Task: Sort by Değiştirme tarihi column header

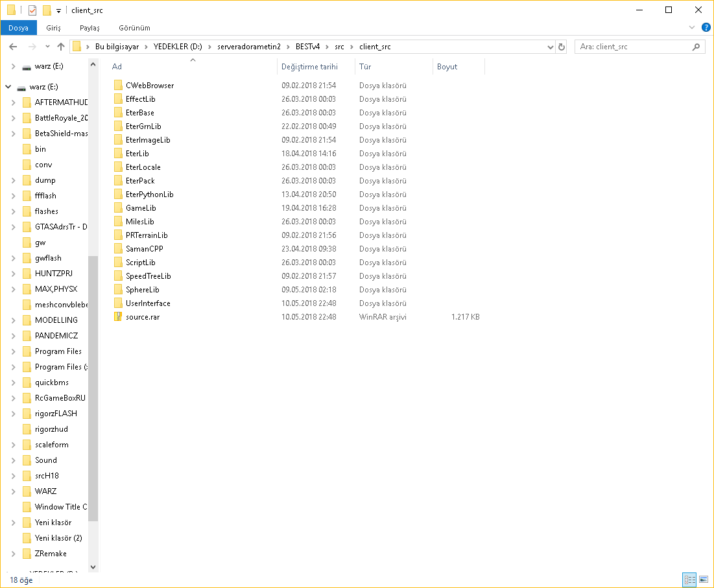Action: coord(309,66)
